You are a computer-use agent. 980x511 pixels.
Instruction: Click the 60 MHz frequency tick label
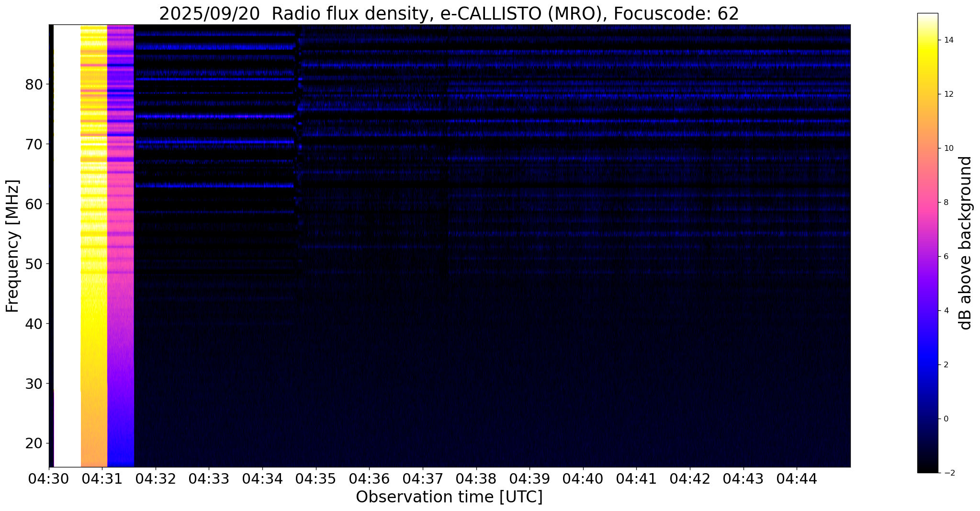(34, 204)
